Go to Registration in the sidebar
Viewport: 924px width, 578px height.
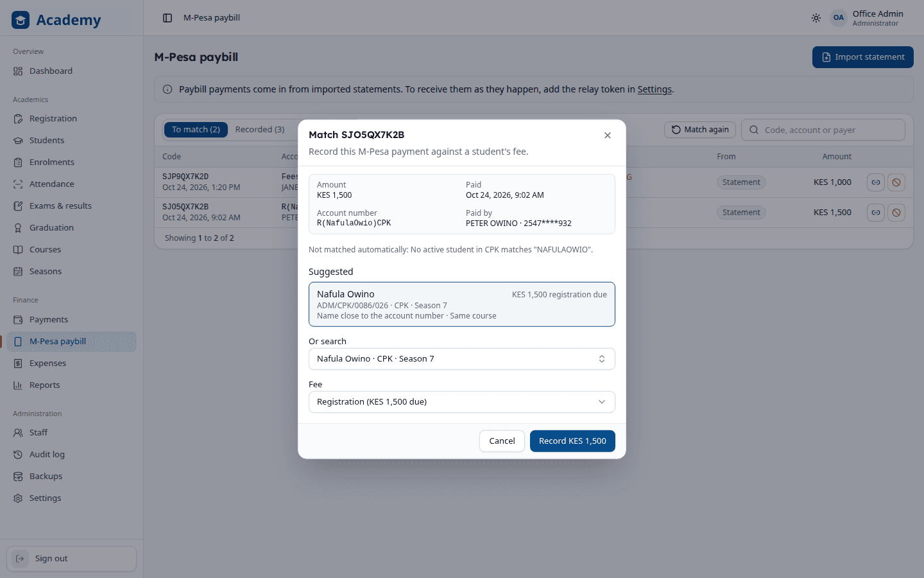click(71, 119)
